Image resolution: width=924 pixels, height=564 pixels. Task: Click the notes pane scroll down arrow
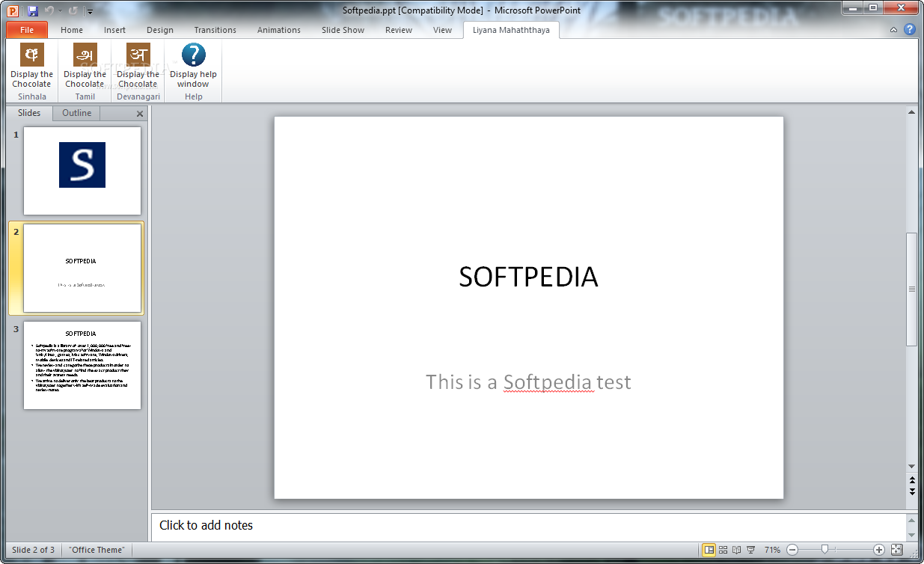tap(912, 534)
